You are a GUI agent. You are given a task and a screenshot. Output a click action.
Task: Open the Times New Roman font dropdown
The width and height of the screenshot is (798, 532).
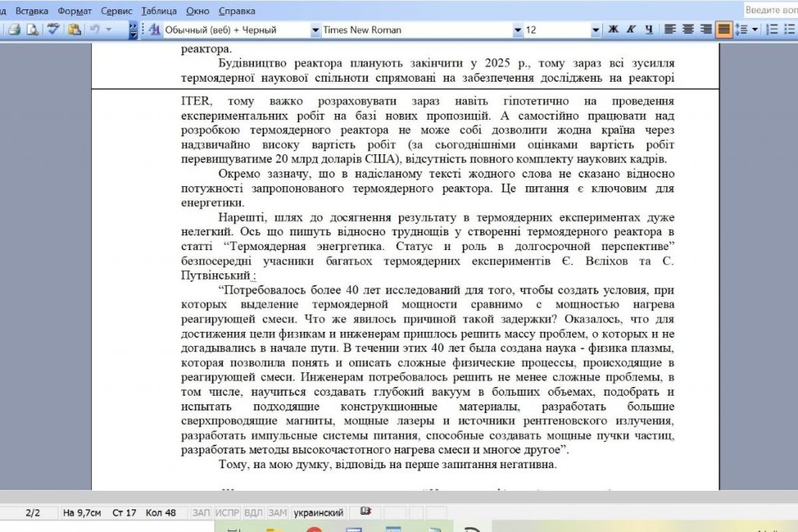[x=517, y=30]
